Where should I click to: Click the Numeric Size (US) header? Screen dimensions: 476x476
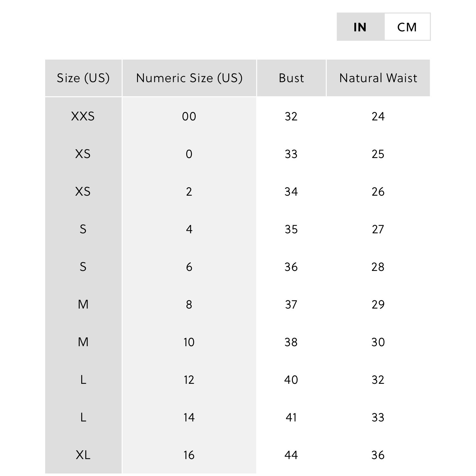[x=189, y=78]
